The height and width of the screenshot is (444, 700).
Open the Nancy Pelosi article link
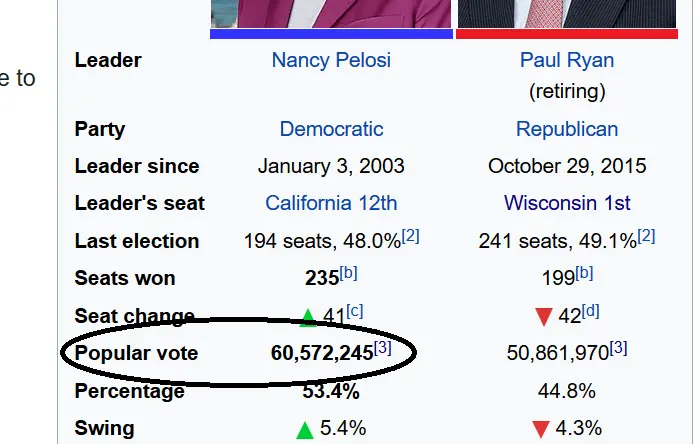point(331,61)
